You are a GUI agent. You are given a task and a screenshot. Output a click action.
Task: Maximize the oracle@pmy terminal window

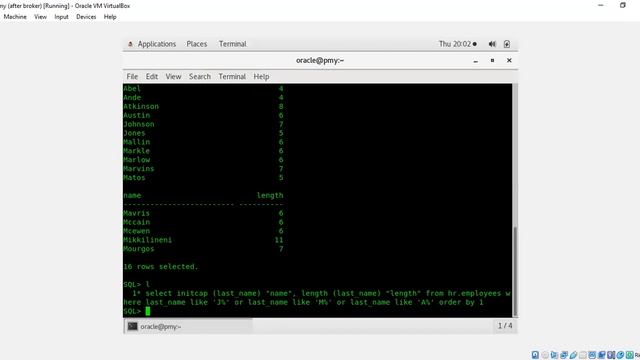pos(492,60)
